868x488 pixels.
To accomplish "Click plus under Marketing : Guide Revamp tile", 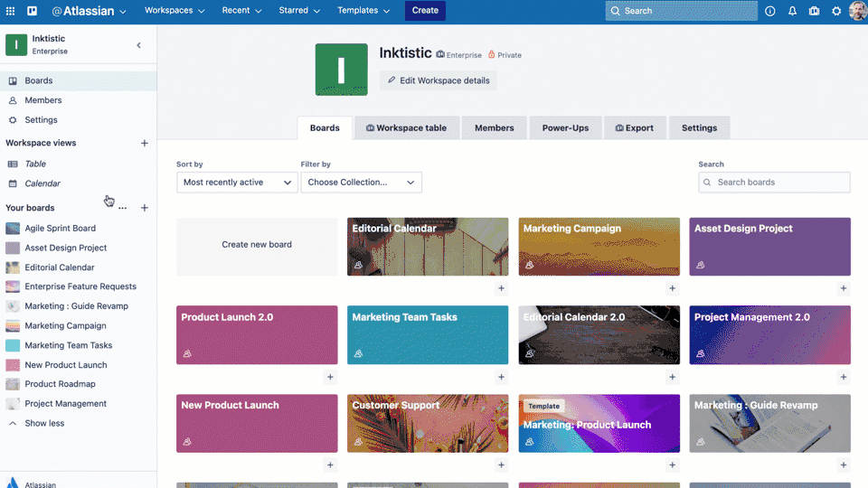I will [x=843, y=465].
